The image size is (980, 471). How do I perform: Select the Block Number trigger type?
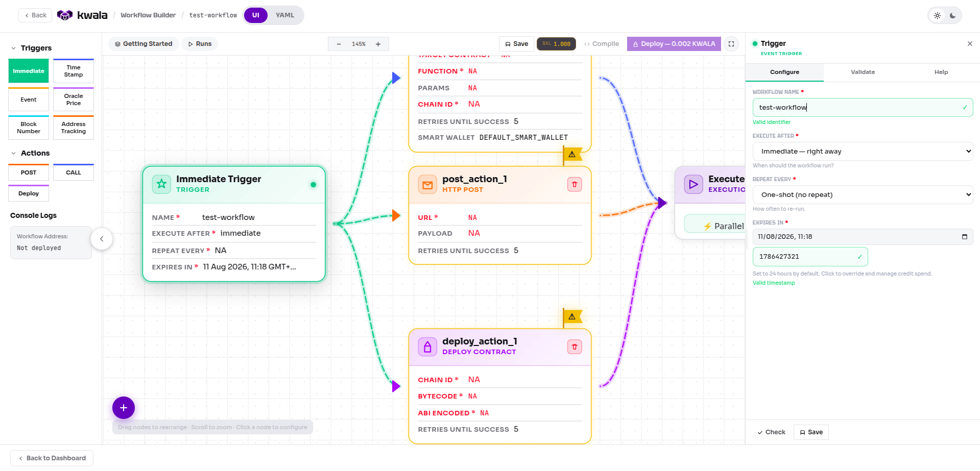[29, 128]
